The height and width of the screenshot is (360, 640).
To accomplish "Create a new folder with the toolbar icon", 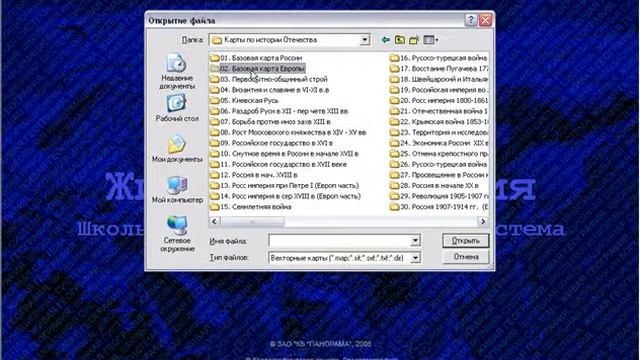I will click(414, 40).
